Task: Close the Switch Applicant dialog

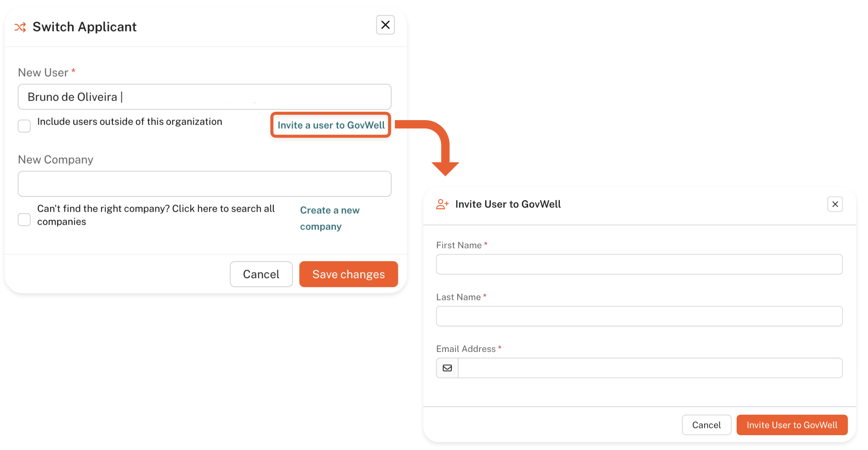Action: (x=385, y=25)
